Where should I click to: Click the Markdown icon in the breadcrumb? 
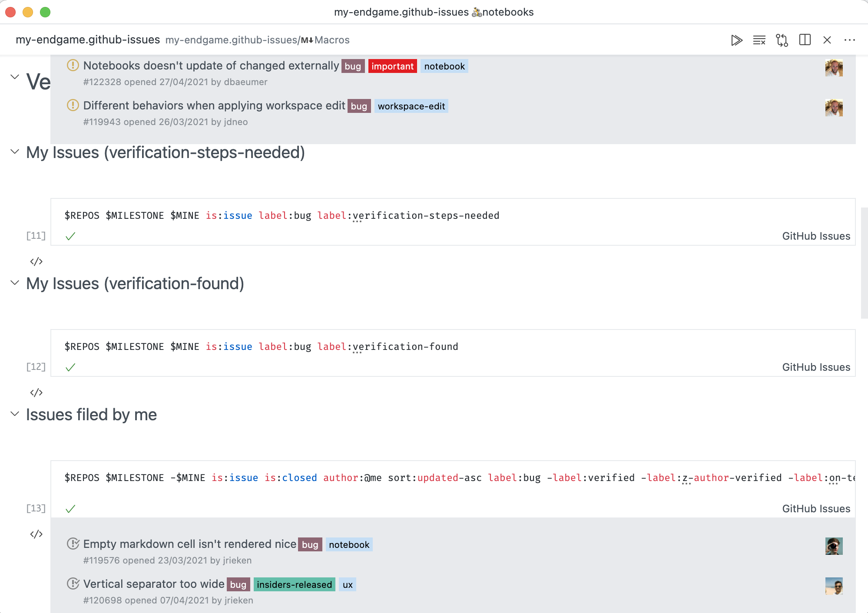pos(307,40)
